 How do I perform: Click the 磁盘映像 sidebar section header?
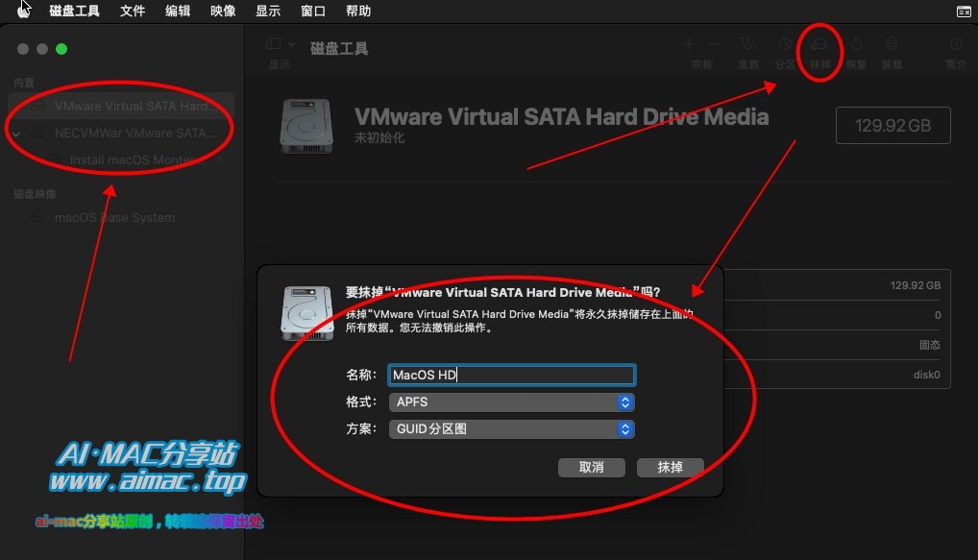click(x=35, y=194)
